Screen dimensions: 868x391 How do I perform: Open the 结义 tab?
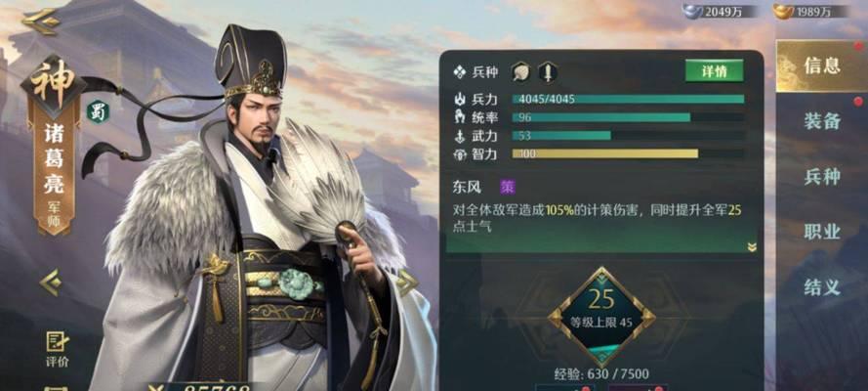point(822,286)
